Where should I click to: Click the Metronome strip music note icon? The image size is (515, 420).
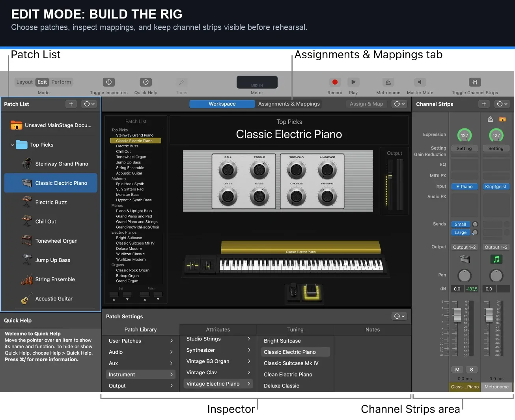[496, 259]
